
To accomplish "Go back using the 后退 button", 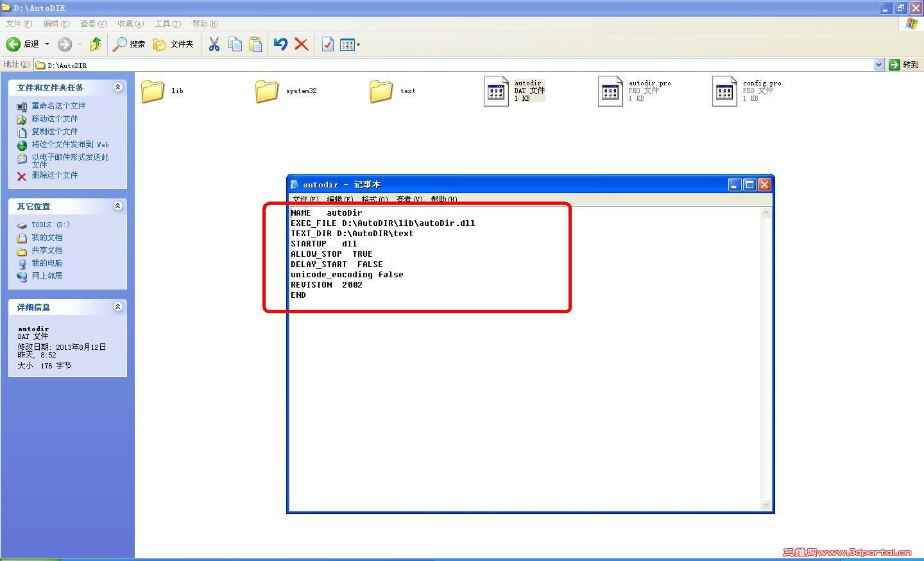I will [23, 44].
